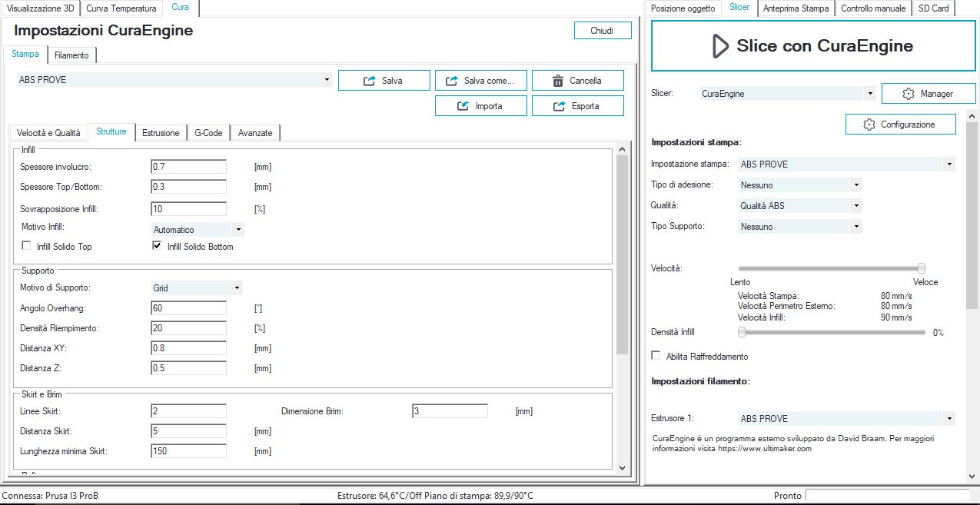Open the Anteprima Stampa tab
This screenshot has width=980, height=505.
coord(796,8)
